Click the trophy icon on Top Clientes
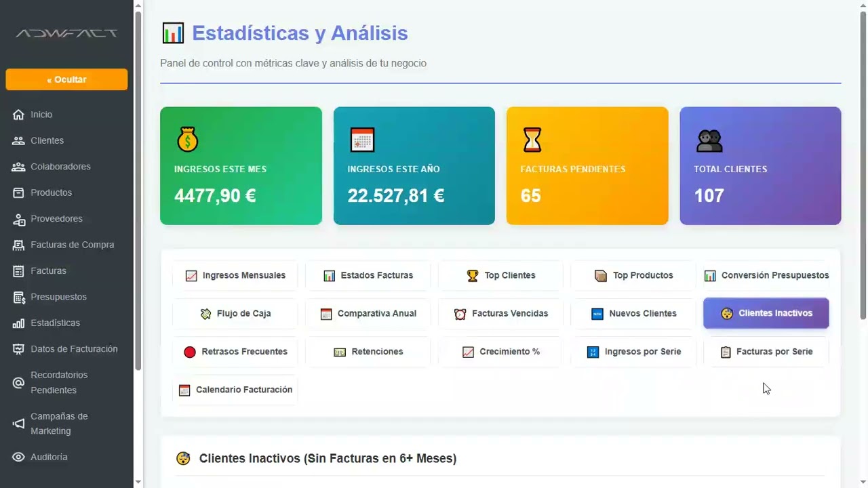The height and width of the screenshot is (488, 868). 473,276
